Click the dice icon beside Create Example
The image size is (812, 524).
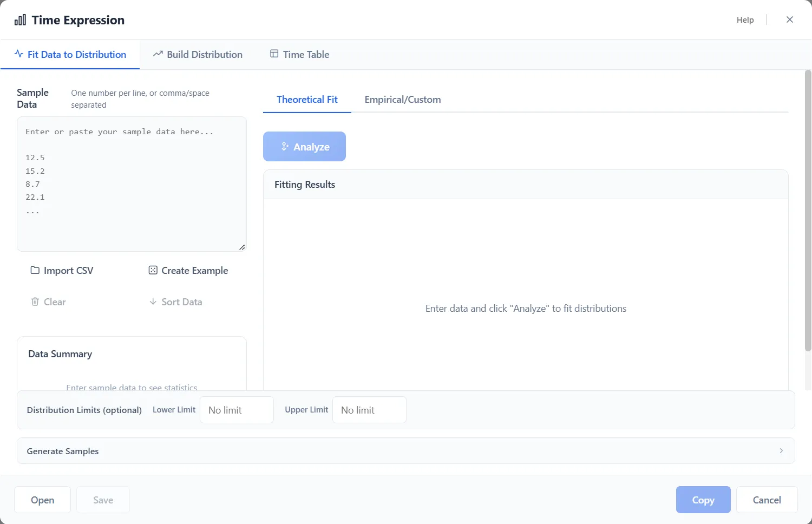tap(153, 270)
